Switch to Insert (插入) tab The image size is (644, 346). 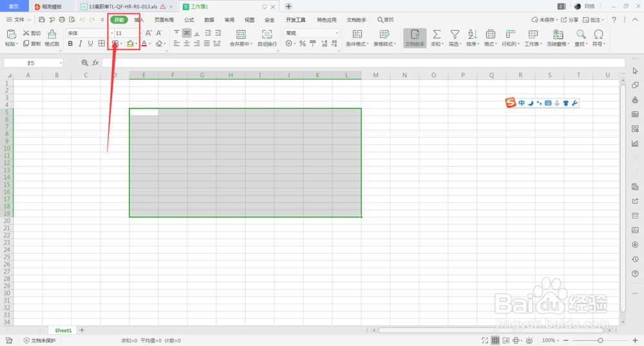coord(139,20)
